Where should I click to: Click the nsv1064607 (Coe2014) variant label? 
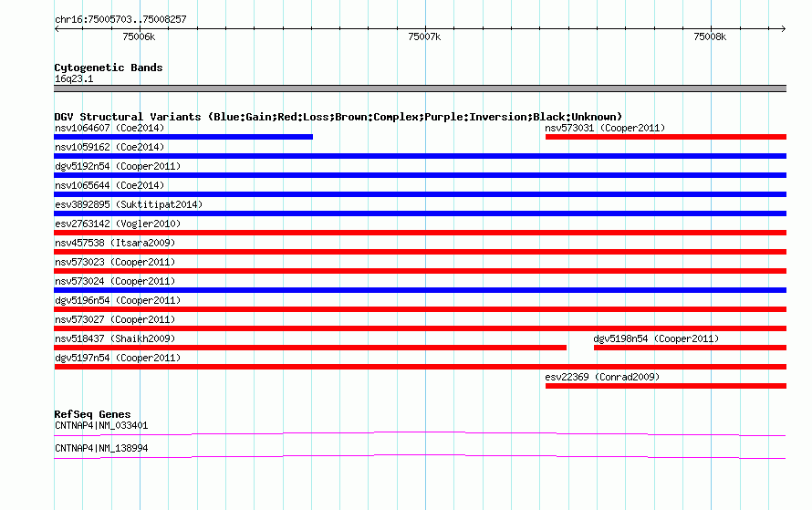click(x=109, y=128)
